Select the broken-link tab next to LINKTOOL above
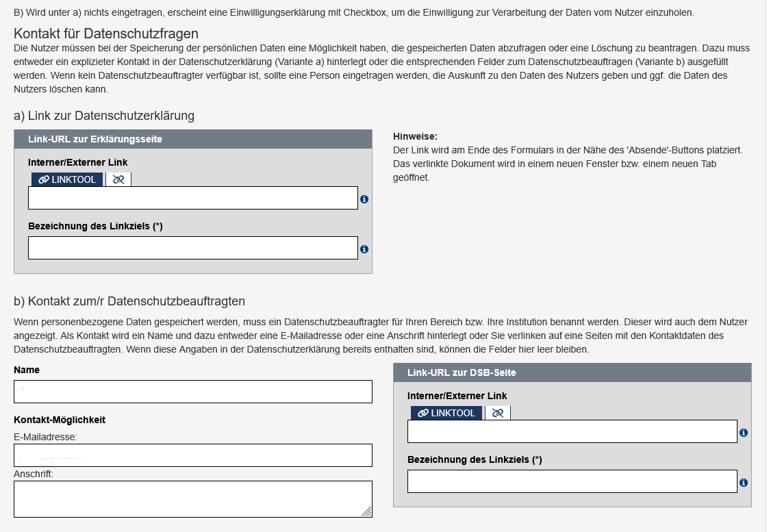769x532 pixels. (118, 179)
